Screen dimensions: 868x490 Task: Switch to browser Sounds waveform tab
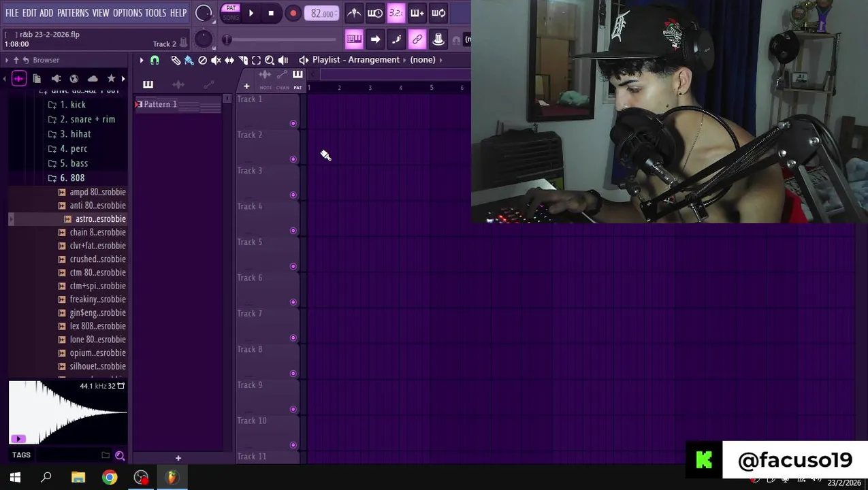pos(18,78)
